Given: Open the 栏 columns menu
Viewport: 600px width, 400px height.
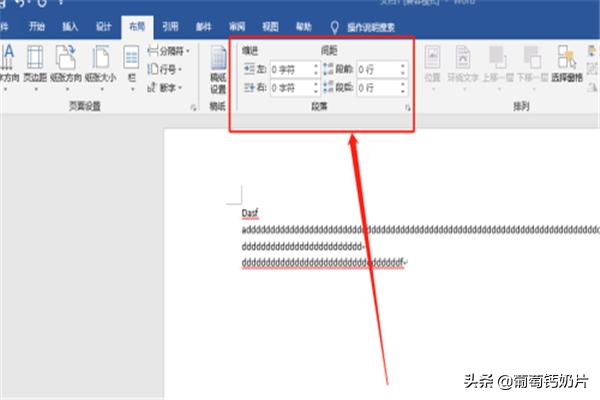Looking at the screenshot, I should click(132, 68).
